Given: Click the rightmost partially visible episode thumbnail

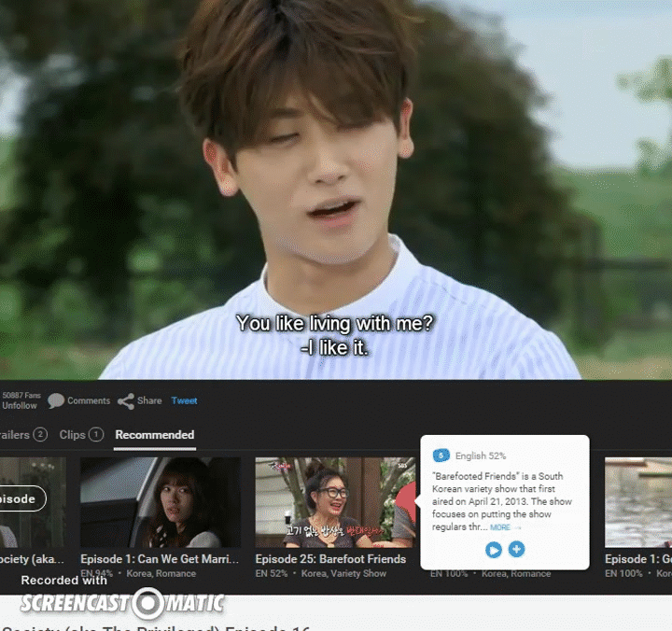Looking at the screenshot, I should [x=638, y=502].
